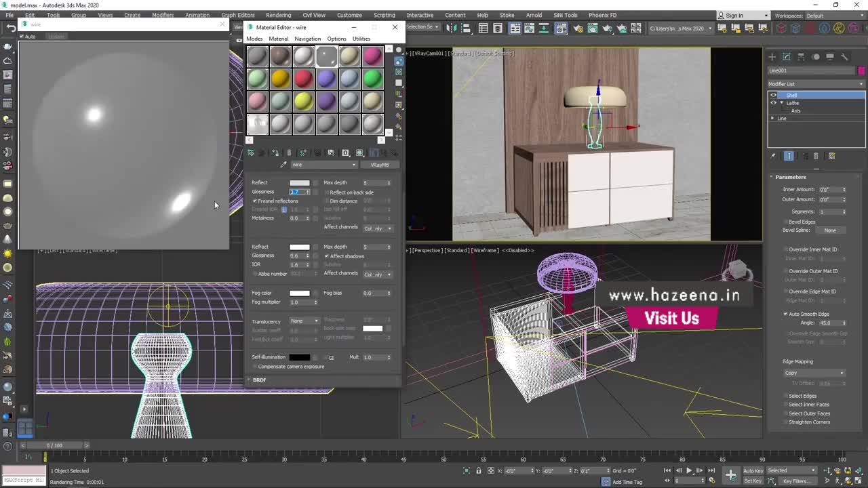Image resolution: width=868 pixels, height=488 pixels.
Task: Click VRayMtl material type button
Action: tap(380, 165)
